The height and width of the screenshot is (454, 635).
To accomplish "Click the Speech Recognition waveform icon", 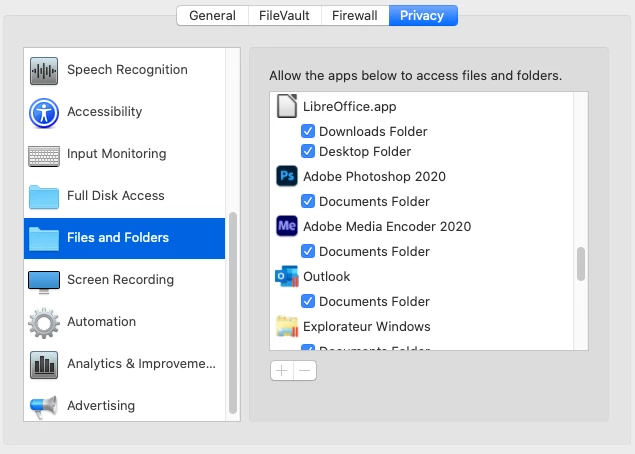I will [44, 71].
